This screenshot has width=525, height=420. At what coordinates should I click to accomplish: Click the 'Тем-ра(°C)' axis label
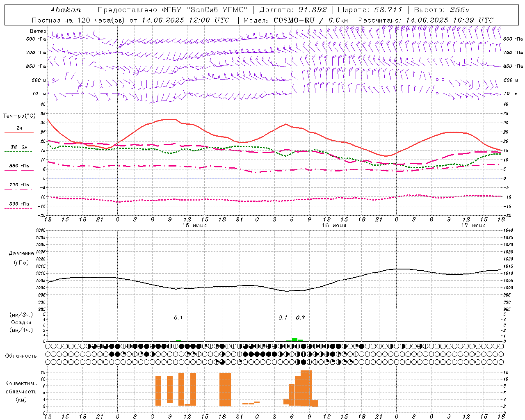[19, 116]
